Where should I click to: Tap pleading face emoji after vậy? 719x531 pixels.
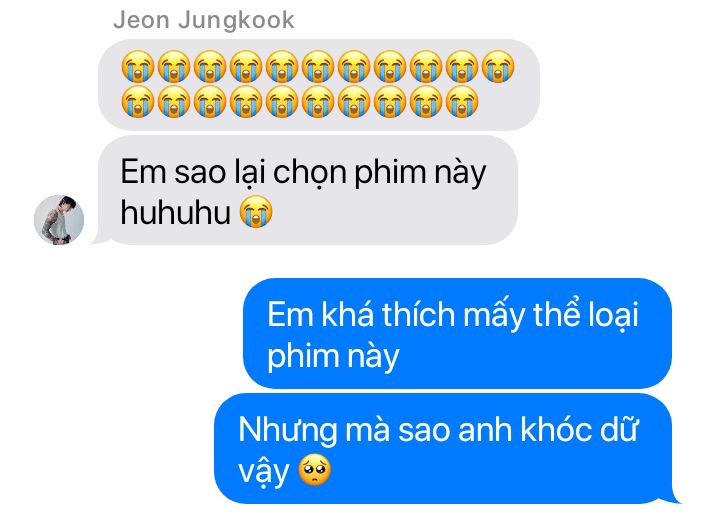coord(315,470)
